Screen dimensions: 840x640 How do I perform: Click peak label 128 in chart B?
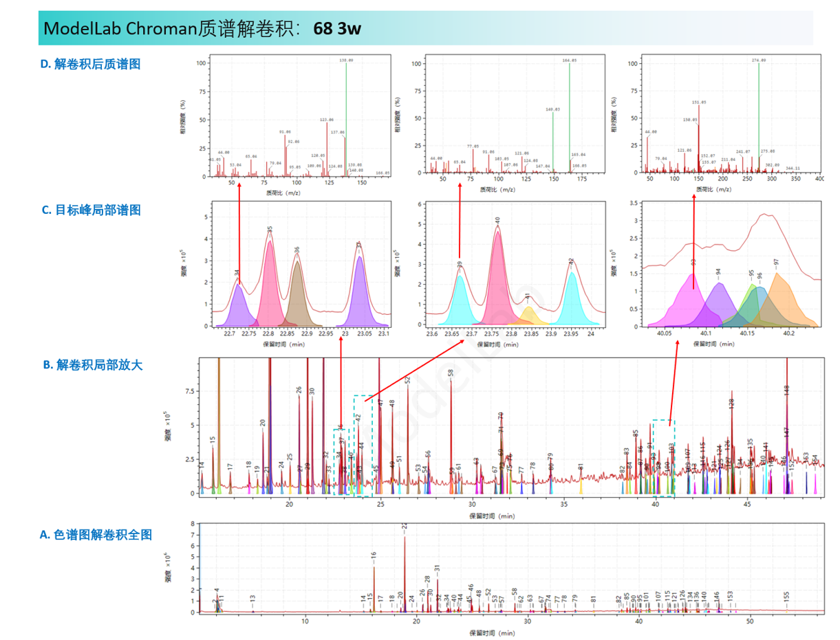(732, 405)
